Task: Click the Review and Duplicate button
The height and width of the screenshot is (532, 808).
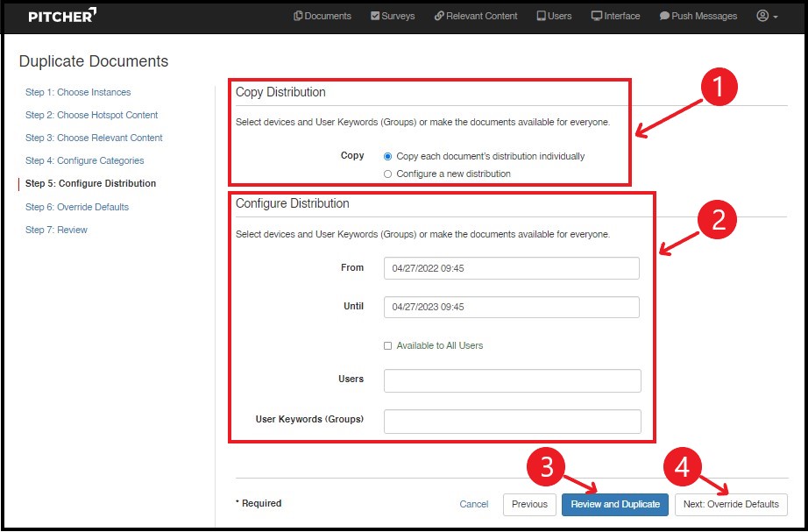Action: point(614,504)
